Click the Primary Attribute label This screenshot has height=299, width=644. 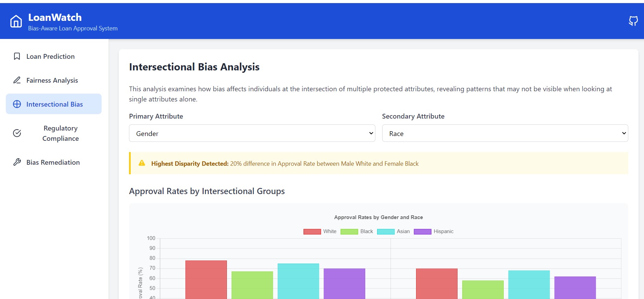156,116
